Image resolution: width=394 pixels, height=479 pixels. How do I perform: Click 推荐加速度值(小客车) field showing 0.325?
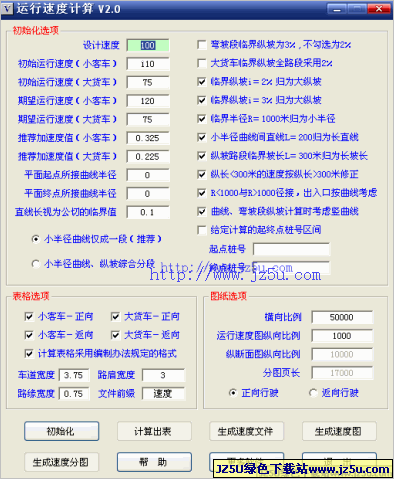[x=148, y=138]
